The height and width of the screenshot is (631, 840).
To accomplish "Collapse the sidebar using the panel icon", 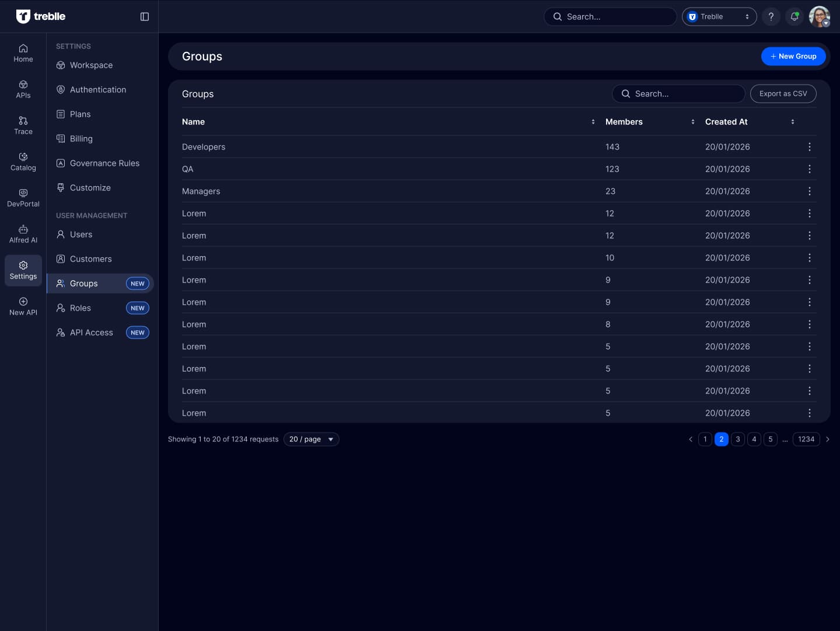I will (x=145, y=17).
